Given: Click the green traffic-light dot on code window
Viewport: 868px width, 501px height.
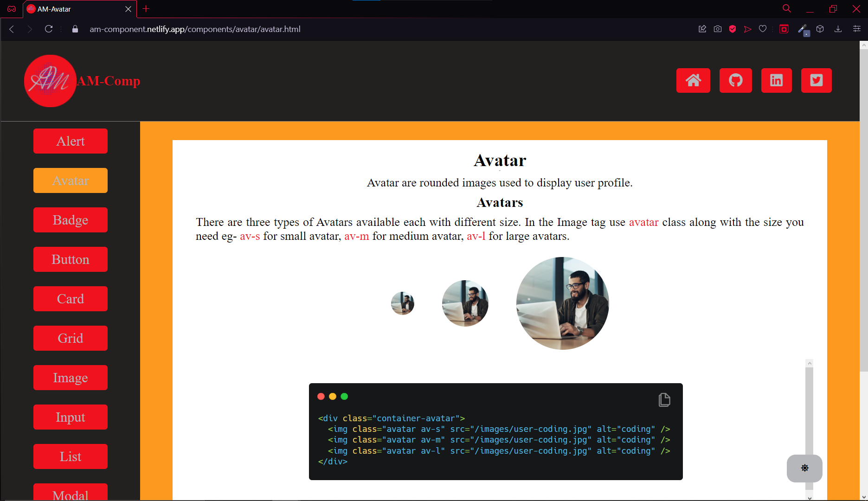Looking at the screenshot, I should pos(344,396).
